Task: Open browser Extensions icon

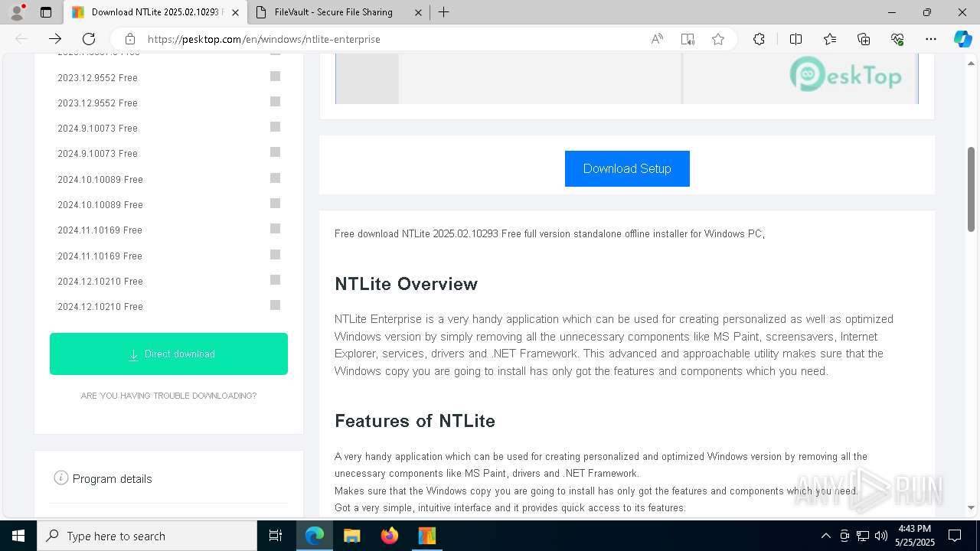Action: coord(759,39)
